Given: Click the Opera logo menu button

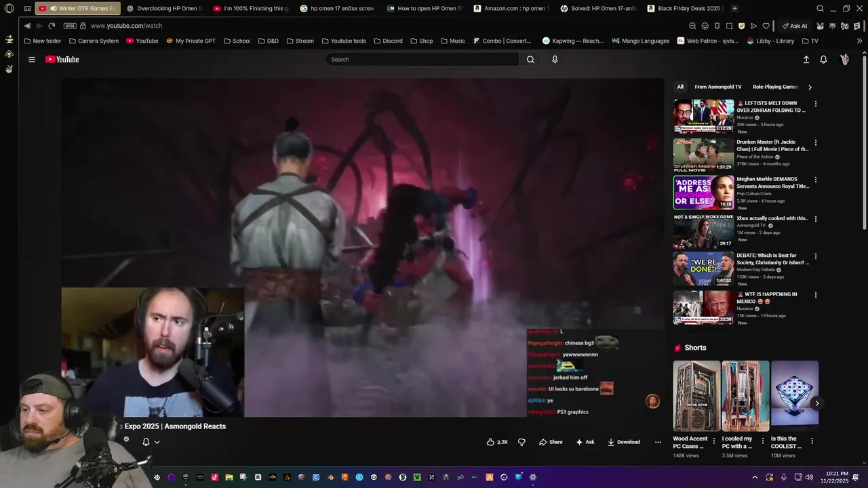Looking at the screenshot, I should (9, 9).
